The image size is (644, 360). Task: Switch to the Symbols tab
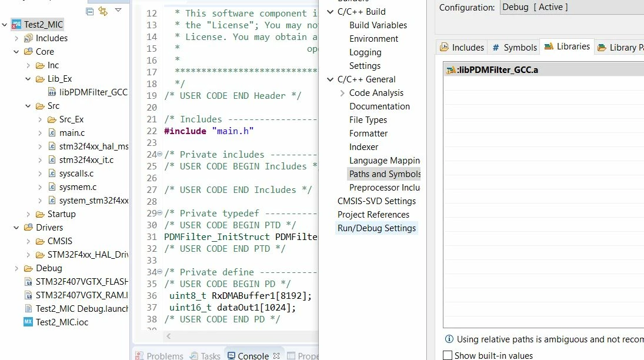coord(514,47)
